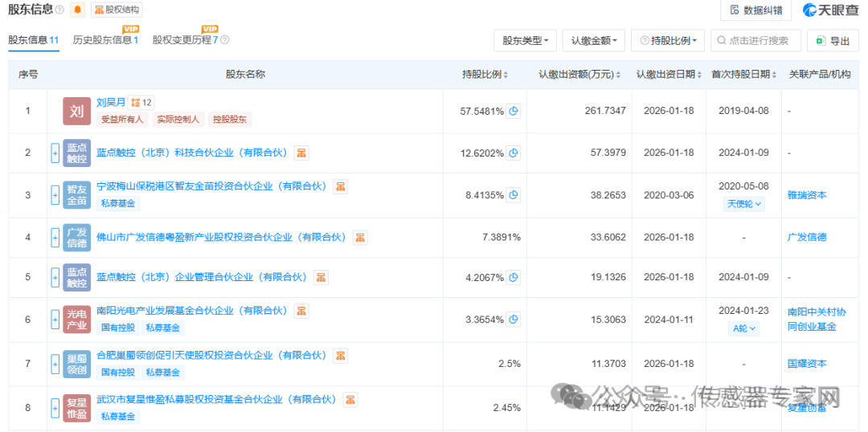Open 合肥巢雷领创促引天使股权投资合伙企业 link
Viewport: 868px width, 432px height.
(212, 355)
